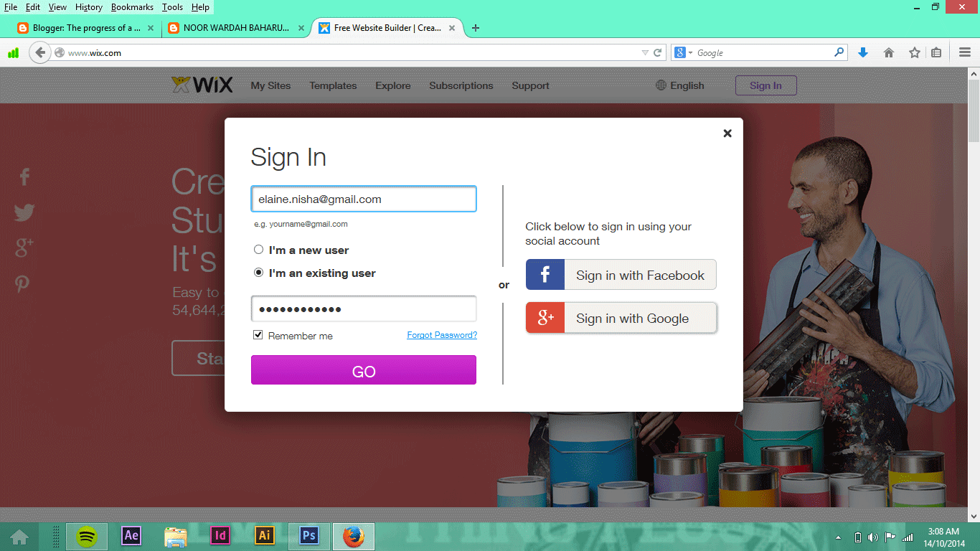
Task: Open Spotify from the taskbar
Action: click(x=87, y=536)
